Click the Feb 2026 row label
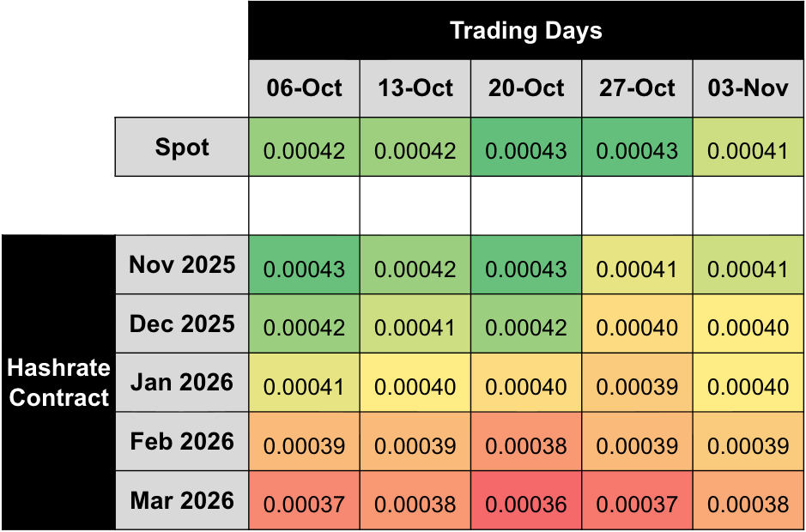The image size is (806, 532). (x=182, y=441)
